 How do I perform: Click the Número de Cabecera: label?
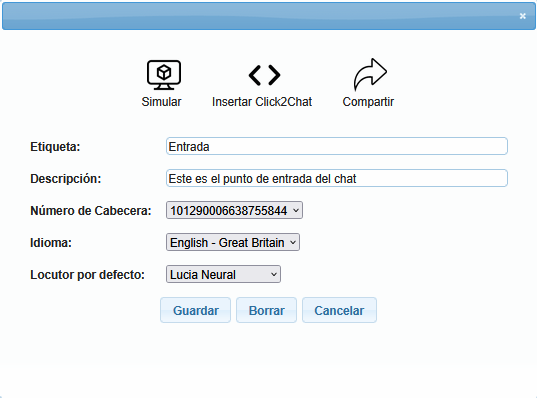coord(91,211)
